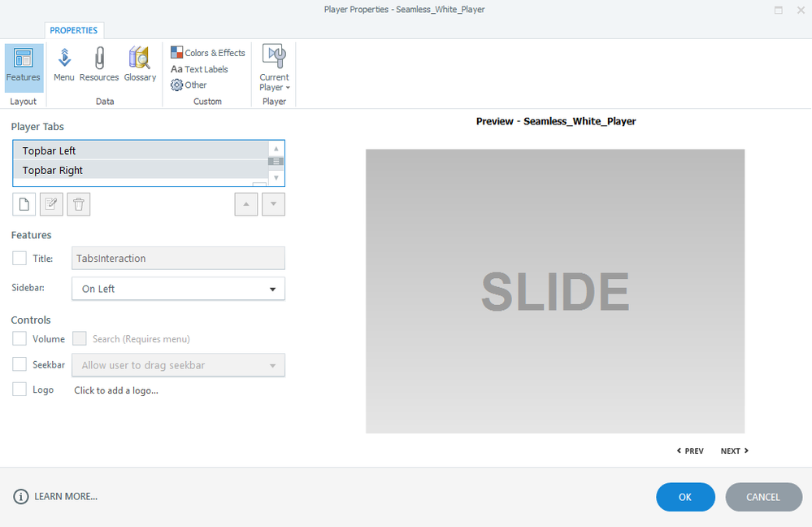Viewport: 812px width, 527px height.
Task: Edit the selected player tab
Action: coord(51,204)
